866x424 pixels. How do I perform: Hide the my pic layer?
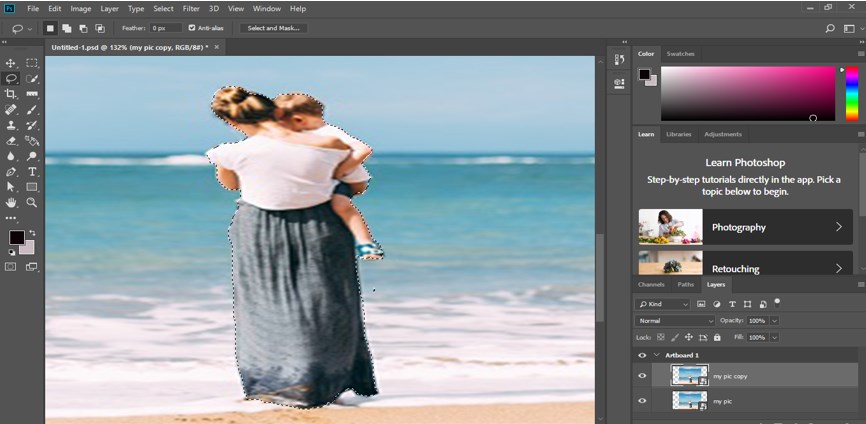(x=642, y=400)
